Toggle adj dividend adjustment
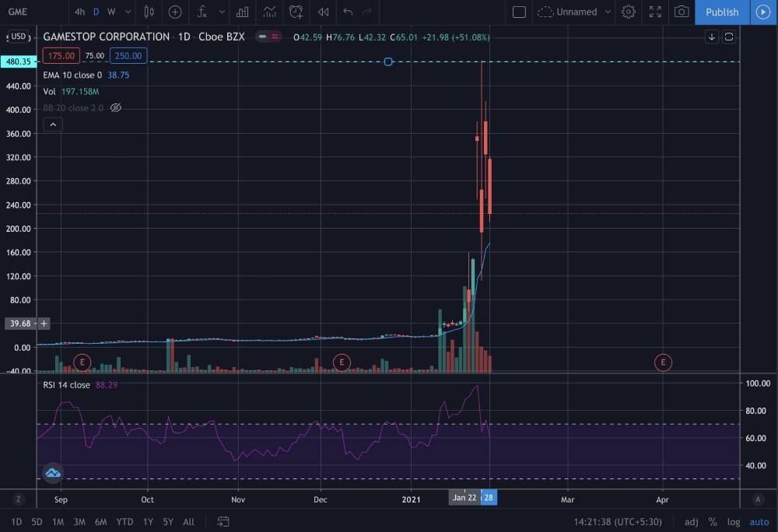The height and width of the screenshot is (532, 778). click(x=691, y=522)
